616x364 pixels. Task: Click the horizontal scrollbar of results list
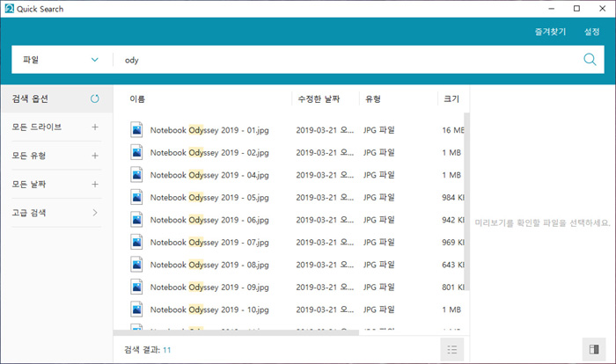[236, 332]
